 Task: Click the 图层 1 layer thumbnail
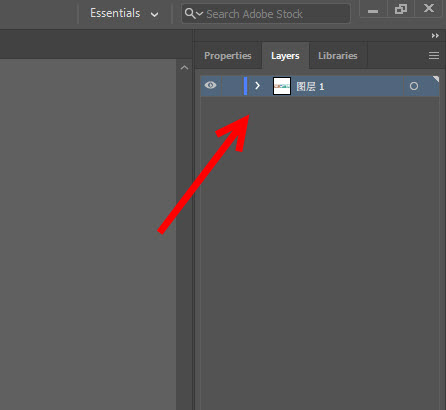282,86
